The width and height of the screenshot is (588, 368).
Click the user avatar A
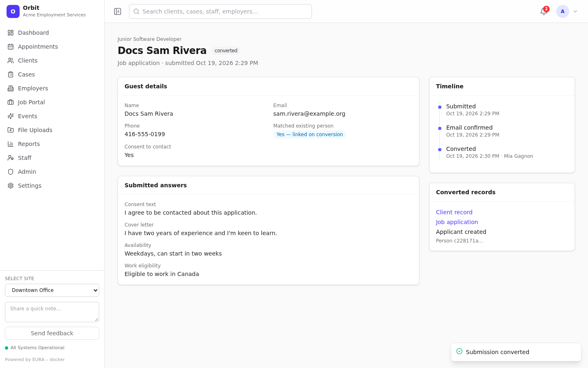[x=563, y=11]
